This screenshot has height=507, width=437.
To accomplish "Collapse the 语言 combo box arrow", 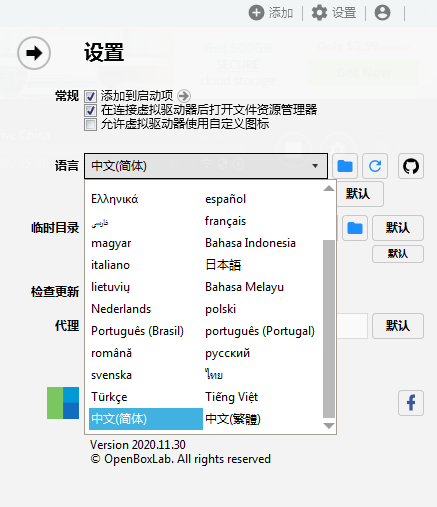I will [x=315, y=166].
